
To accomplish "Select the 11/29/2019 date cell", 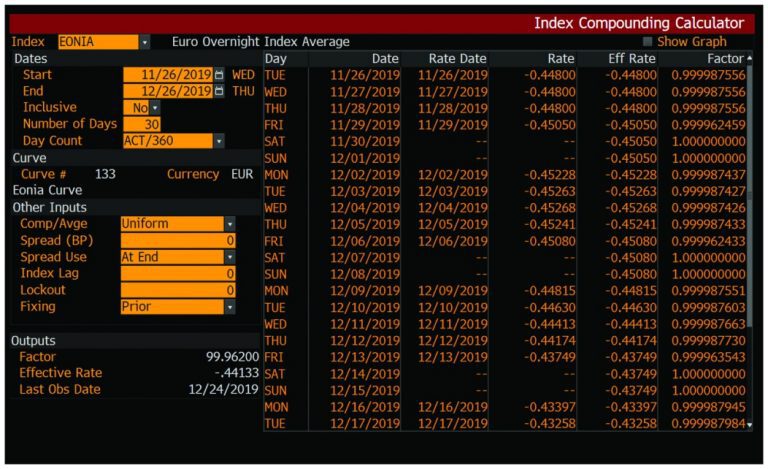I will [x=365, y=125].
